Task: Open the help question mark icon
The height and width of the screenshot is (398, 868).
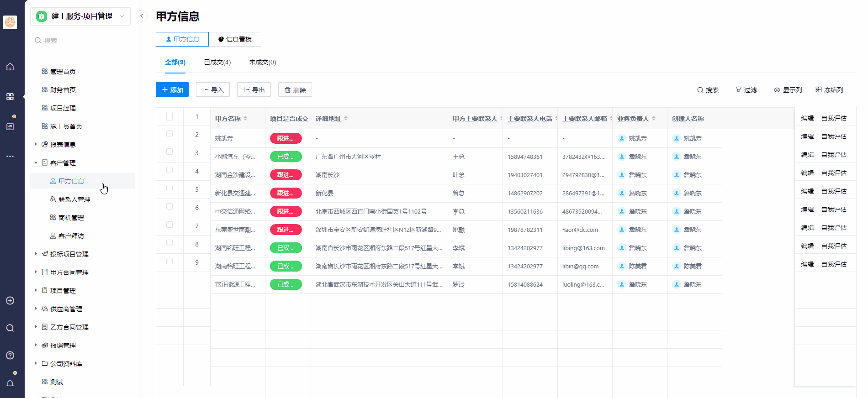Action: [10, 355]
